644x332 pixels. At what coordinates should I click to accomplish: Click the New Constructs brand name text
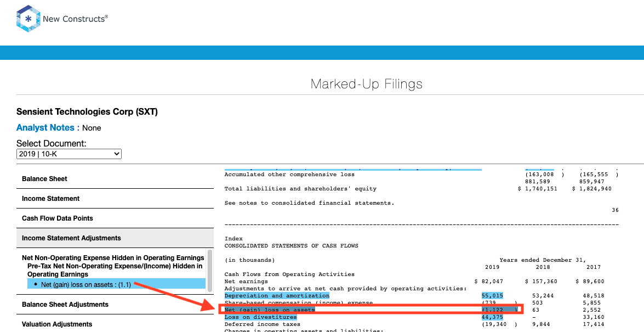(75, 19)
